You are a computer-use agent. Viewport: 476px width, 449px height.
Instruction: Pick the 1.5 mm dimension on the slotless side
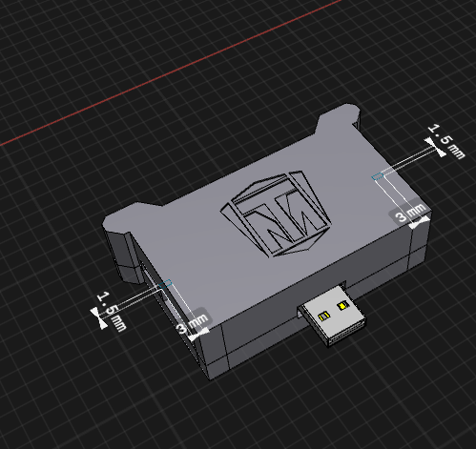pyautogui.click(x=445, y=141)
